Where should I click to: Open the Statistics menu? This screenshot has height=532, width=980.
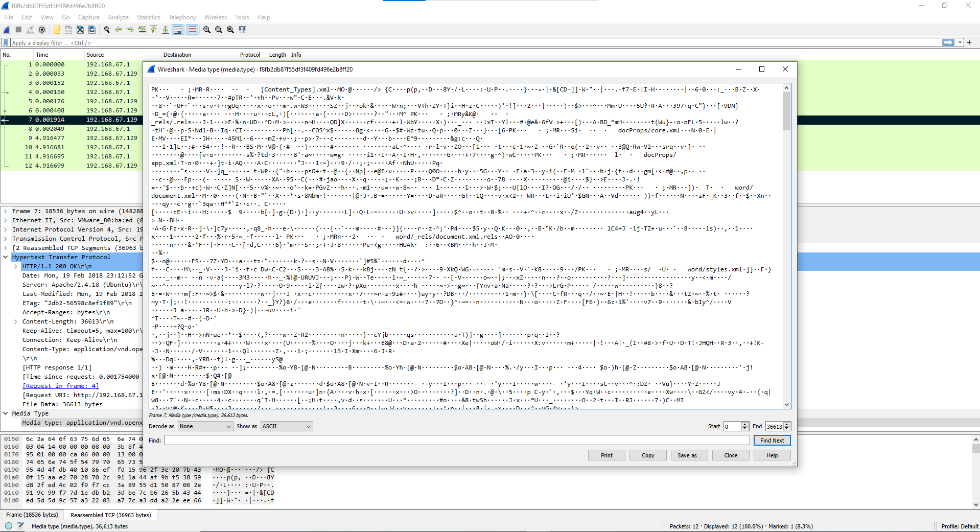click(148, 17)
